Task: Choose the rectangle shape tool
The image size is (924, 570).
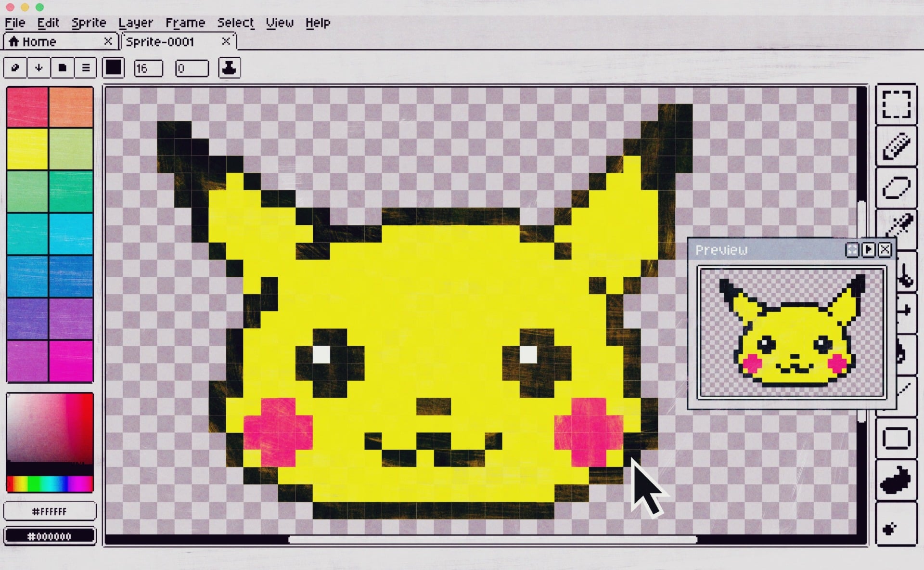Action: pos(896,439)
